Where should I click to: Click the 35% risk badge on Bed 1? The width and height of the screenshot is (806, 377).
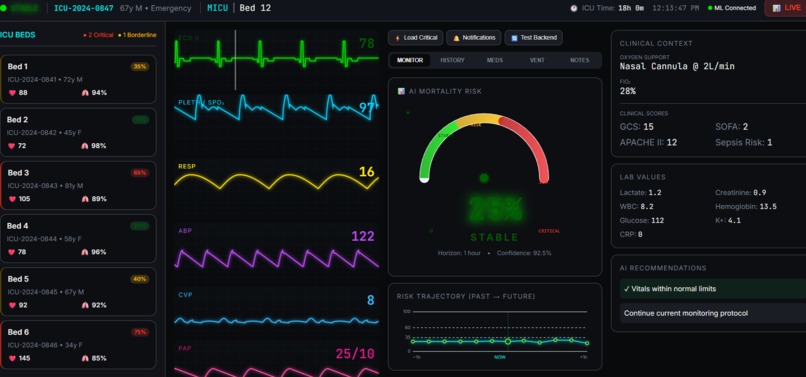coord(140,66)
